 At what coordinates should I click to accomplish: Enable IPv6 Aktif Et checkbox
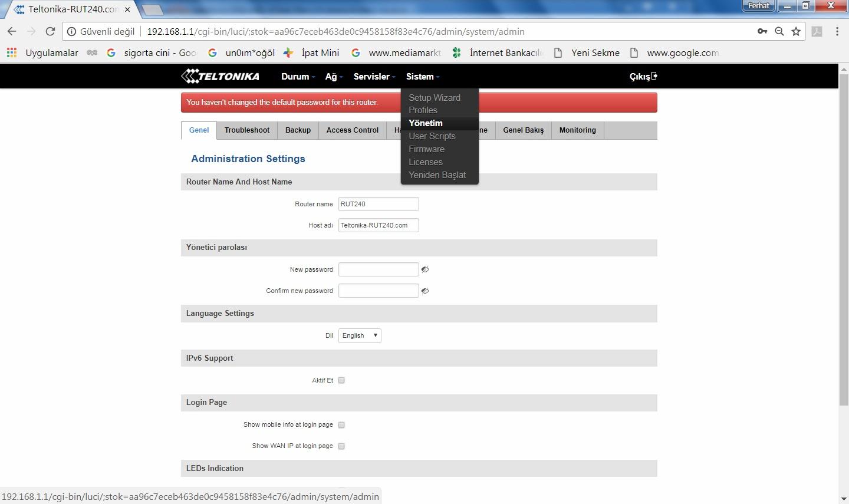(341, 380)
